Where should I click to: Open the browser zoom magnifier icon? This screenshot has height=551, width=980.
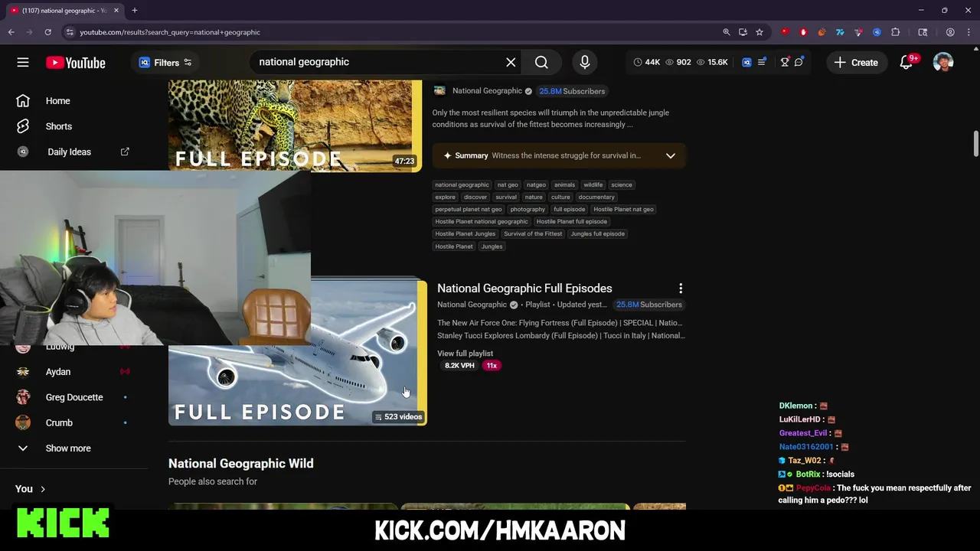[x=727, y=32]
